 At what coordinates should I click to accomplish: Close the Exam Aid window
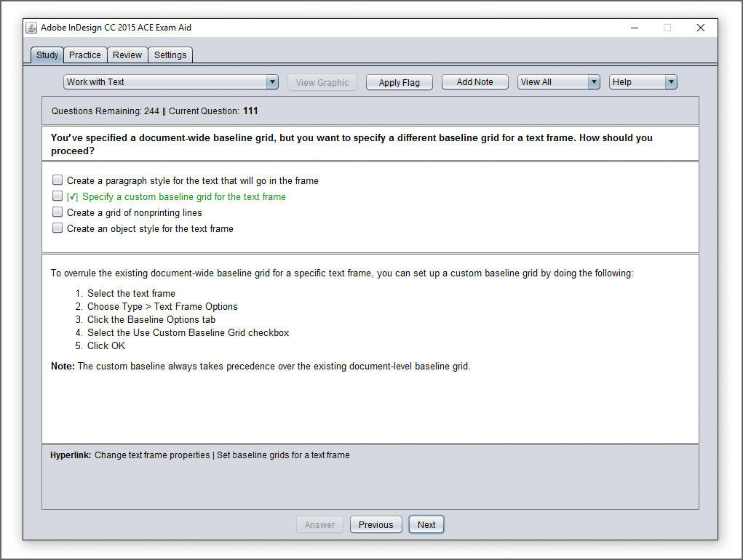coord(700,28)
